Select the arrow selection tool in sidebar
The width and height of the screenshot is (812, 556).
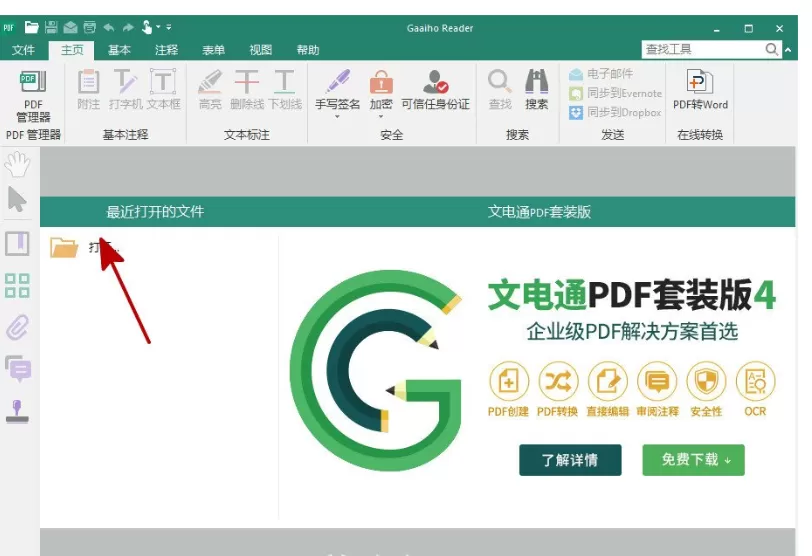17,200
